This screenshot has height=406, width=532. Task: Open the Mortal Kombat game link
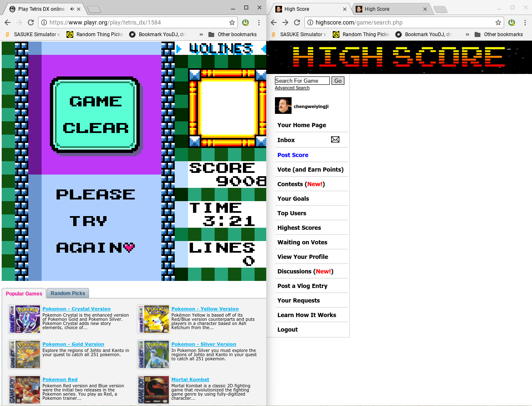click(x=190, y=379)
